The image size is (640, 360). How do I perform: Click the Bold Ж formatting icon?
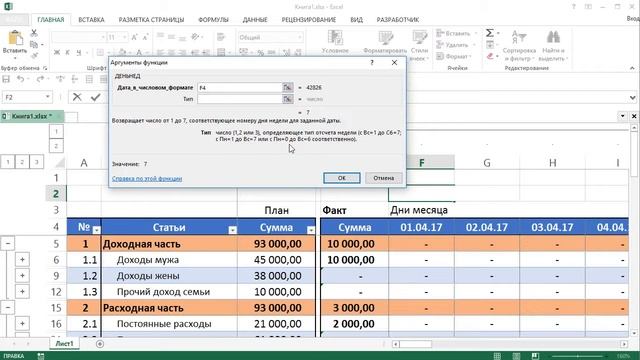coord(57,52)
